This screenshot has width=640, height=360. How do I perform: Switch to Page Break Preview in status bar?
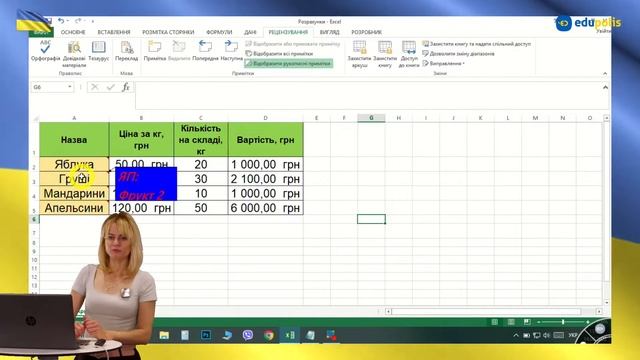(527, 322)
